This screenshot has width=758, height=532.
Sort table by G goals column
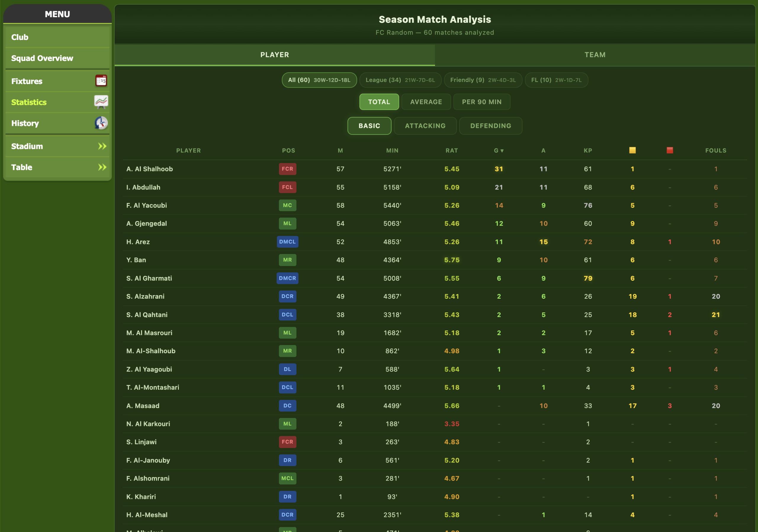(x=499, y=151)
